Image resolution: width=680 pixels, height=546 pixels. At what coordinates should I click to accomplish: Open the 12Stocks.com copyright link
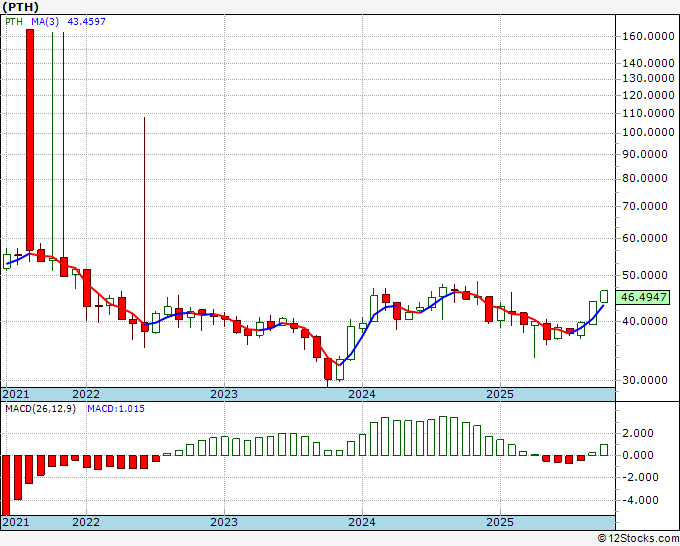[x=638, y=539]
